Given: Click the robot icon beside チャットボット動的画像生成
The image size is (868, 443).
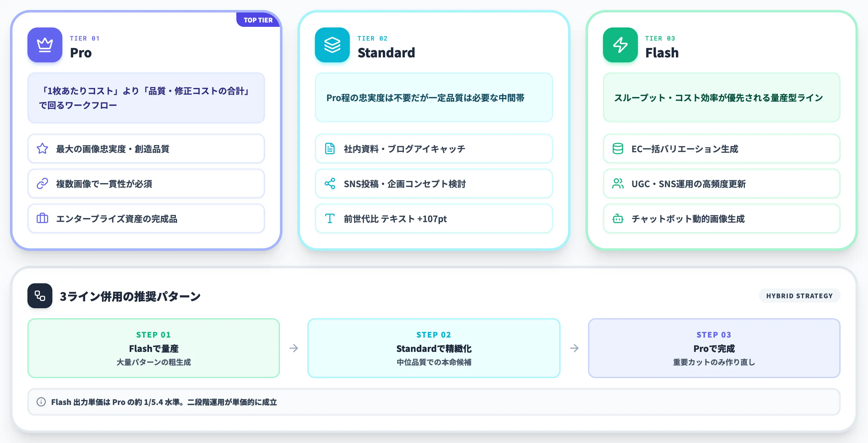Looking at the screenshot, I should [618, 218].
